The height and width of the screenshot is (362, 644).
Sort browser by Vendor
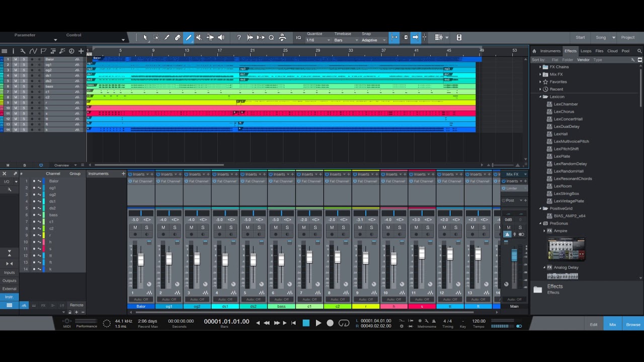(583, 60)
